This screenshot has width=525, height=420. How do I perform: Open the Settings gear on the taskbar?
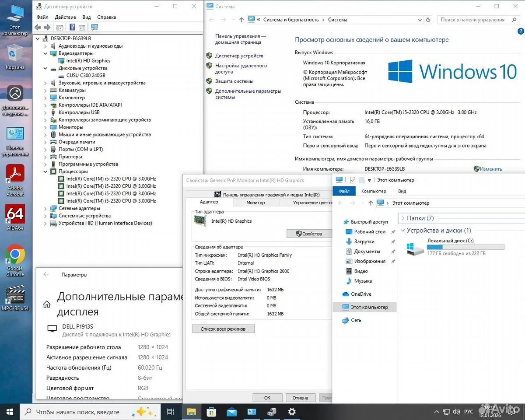click(292, 412)
